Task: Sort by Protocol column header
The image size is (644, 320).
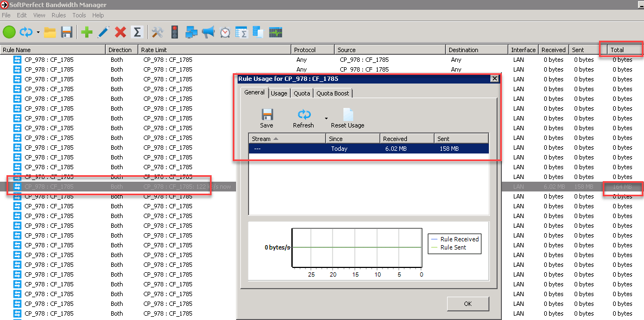Action: coord(313,50)
